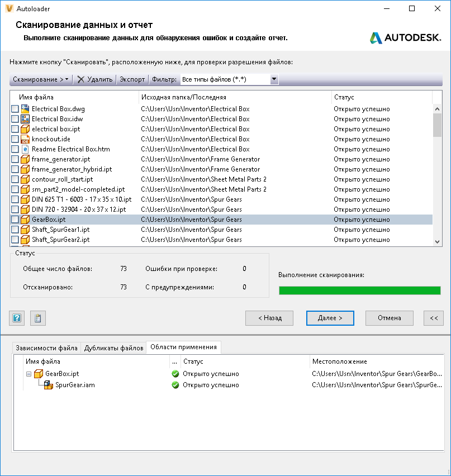Click the file list scrollbar thumb
The height and width of the screenshot is (476, 451).
tap(437, 125)
